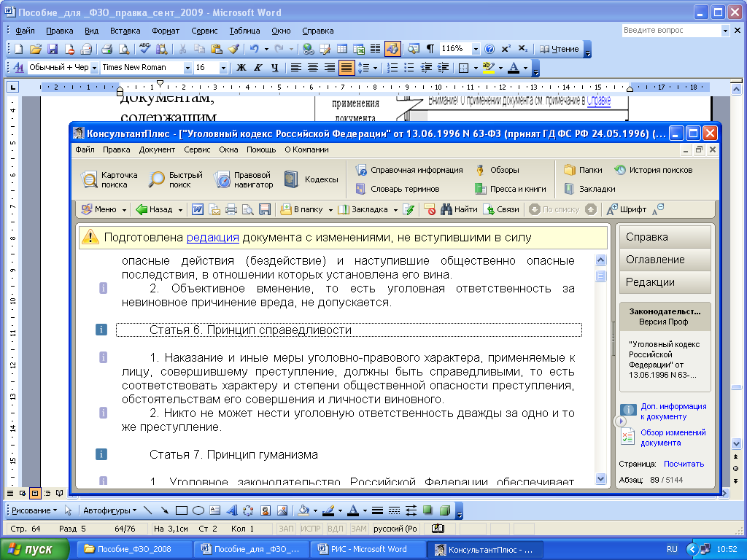This screenshot has height=560, width=747.
Task: Open Словарь терминов
Action: tap(398, 189)
